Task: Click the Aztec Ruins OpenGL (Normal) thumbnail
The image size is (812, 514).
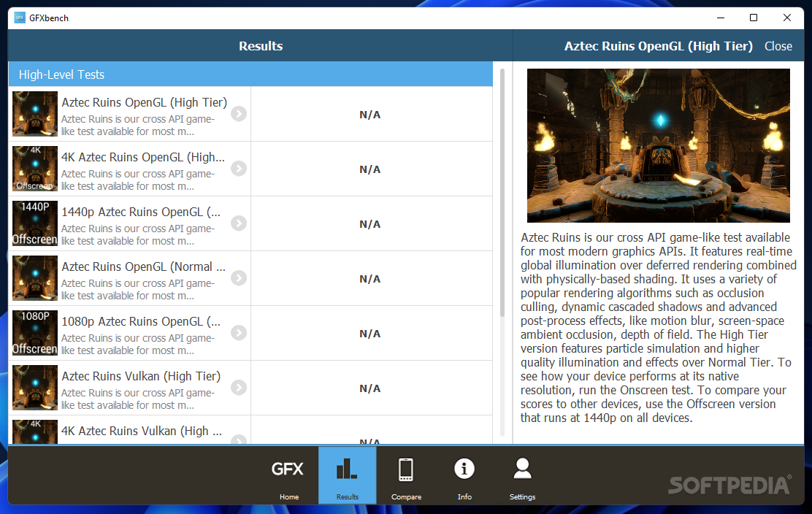Action: point(35,278)
